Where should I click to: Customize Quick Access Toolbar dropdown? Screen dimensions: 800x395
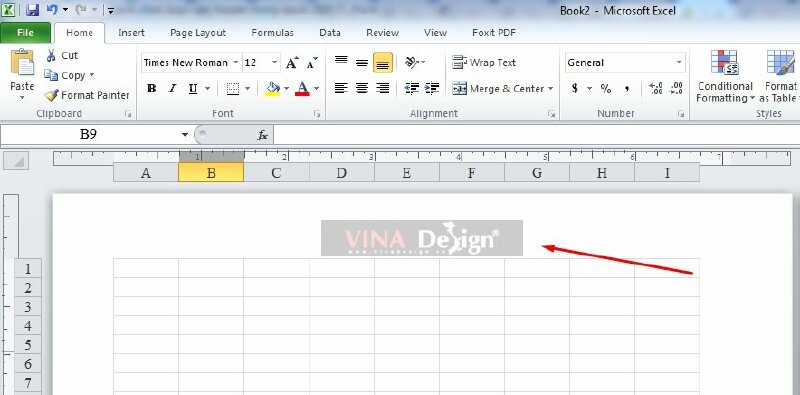coord(111,10)
